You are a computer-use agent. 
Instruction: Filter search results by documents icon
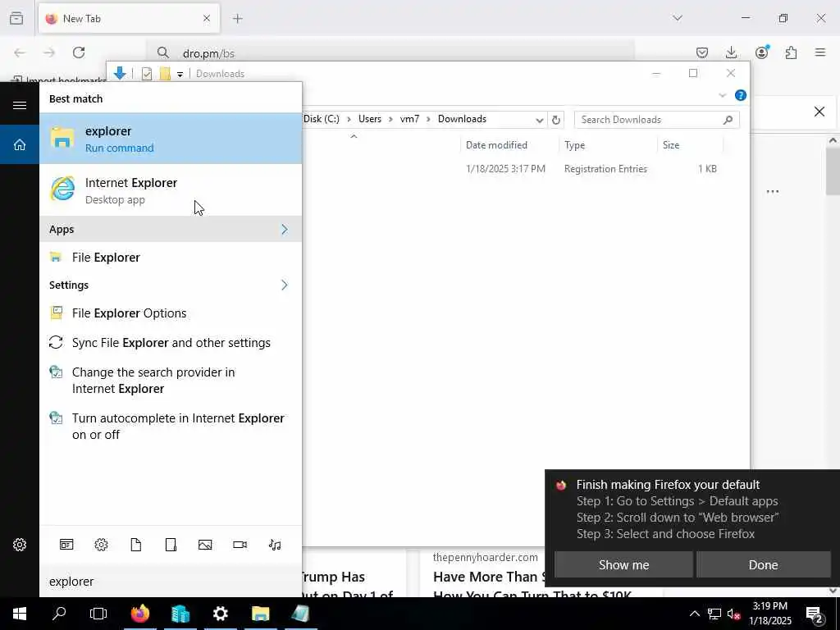click(136, 545)
